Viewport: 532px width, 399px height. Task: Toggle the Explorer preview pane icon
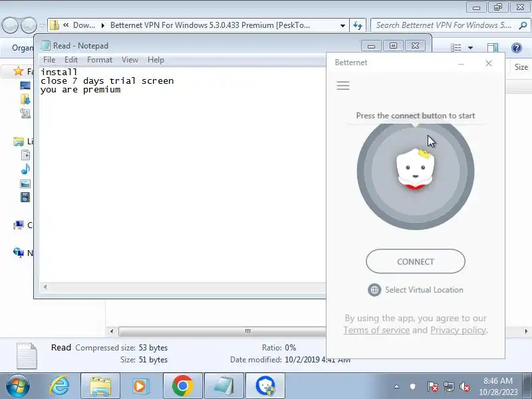pyautogui.click(x=492, y=47)
